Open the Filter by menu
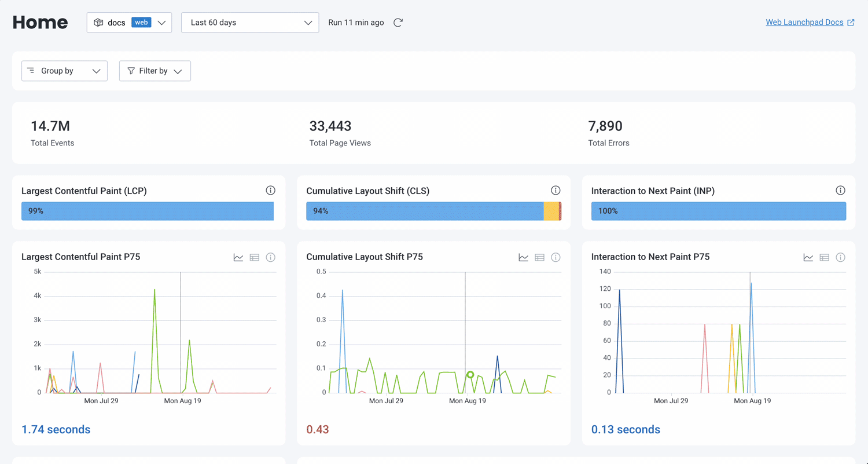This screenshot has height=464, width=868. pyautogui.click(x=155, y=71)
